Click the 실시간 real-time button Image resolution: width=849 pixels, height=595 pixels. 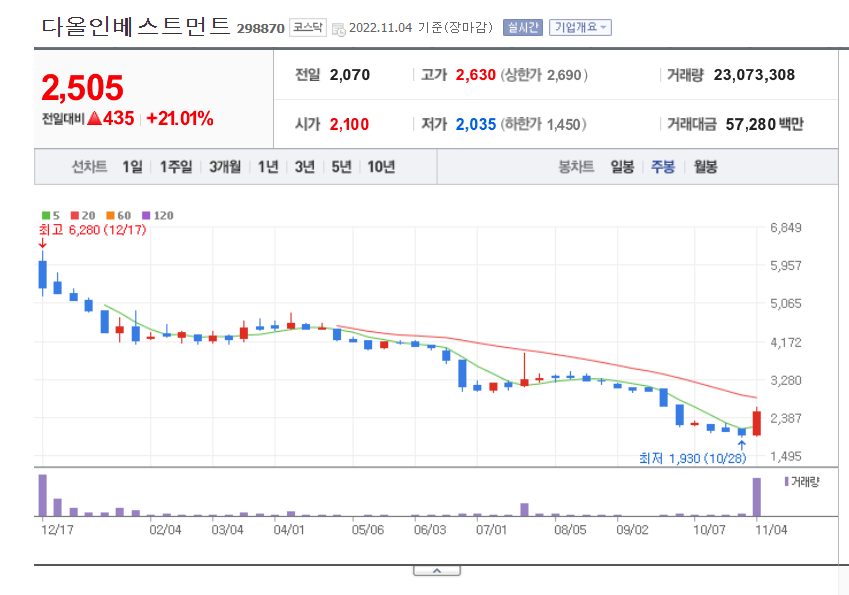point(523,27)
